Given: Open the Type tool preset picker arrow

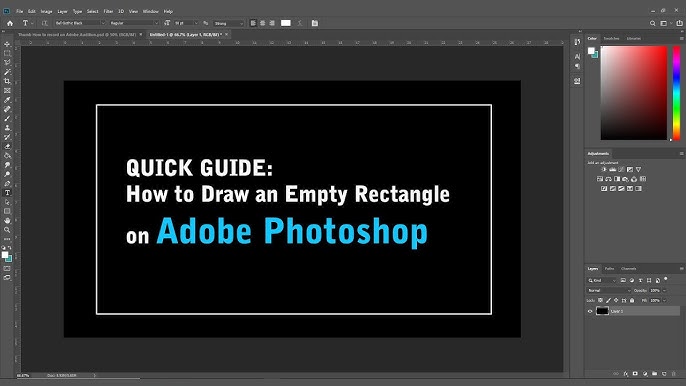Looking at the screenshot, I should [x=32, y=23].
